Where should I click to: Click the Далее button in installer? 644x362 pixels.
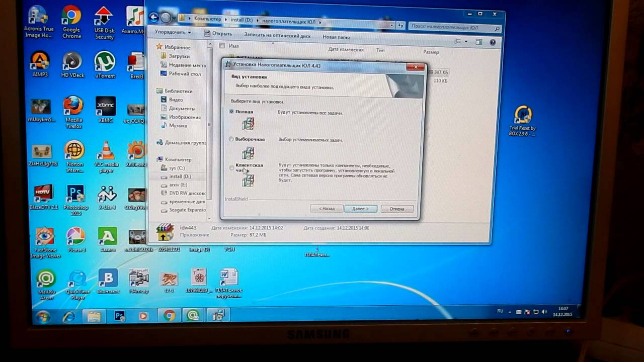click(361, 209)
